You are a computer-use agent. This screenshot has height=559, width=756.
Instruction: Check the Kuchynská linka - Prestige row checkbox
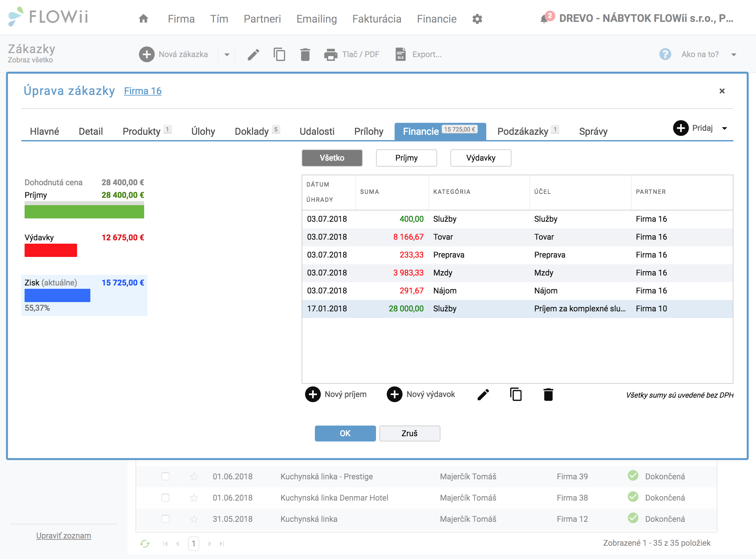165,476
